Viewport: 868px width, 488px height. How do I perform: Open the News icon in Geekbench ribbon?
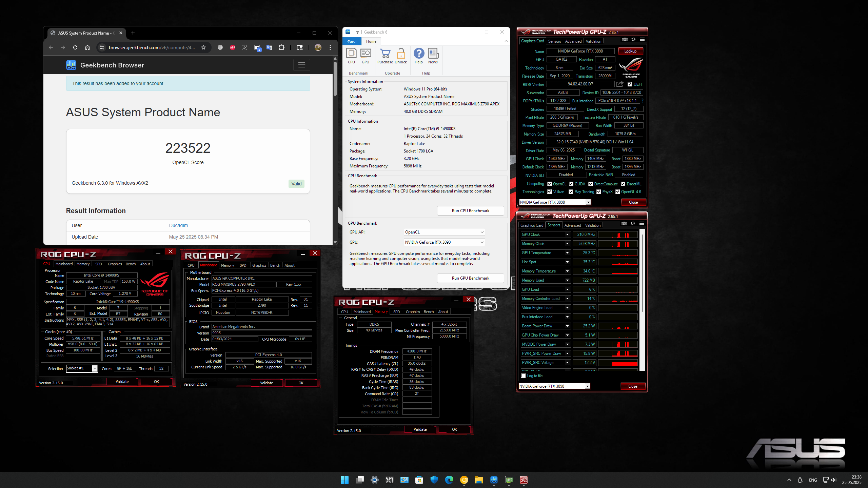click(433, 56)
